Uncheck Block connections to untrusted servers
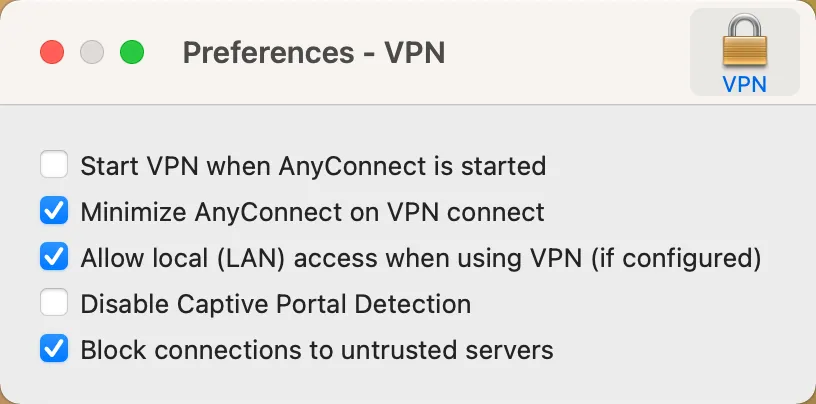The image size is (816, 404). 54,349
